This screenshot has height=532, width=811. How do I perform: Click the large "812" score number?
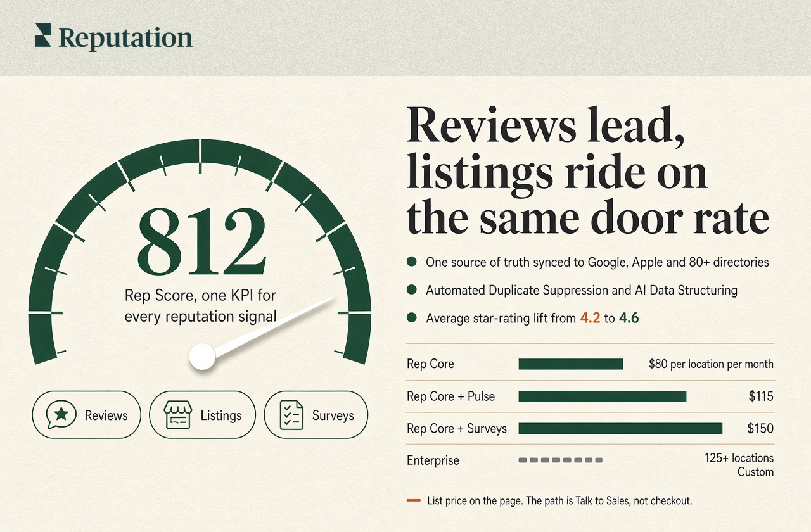click(201, 243)
